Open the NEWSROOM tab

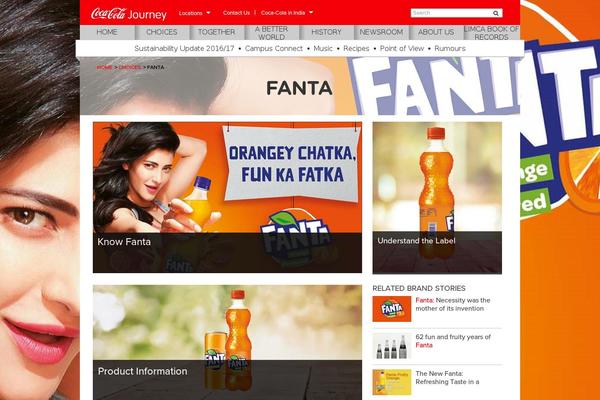[381, 32]
